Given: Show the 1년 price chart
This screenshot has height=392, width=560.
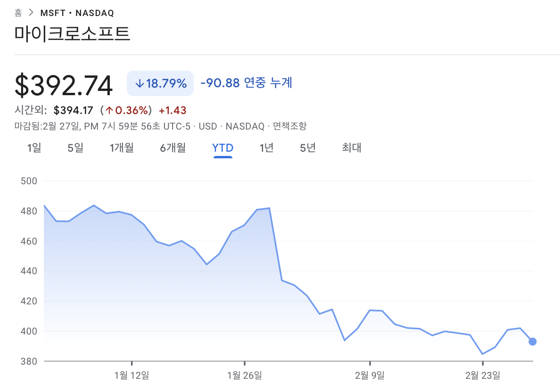Looking at the screenshot, I should coord(266,148).
